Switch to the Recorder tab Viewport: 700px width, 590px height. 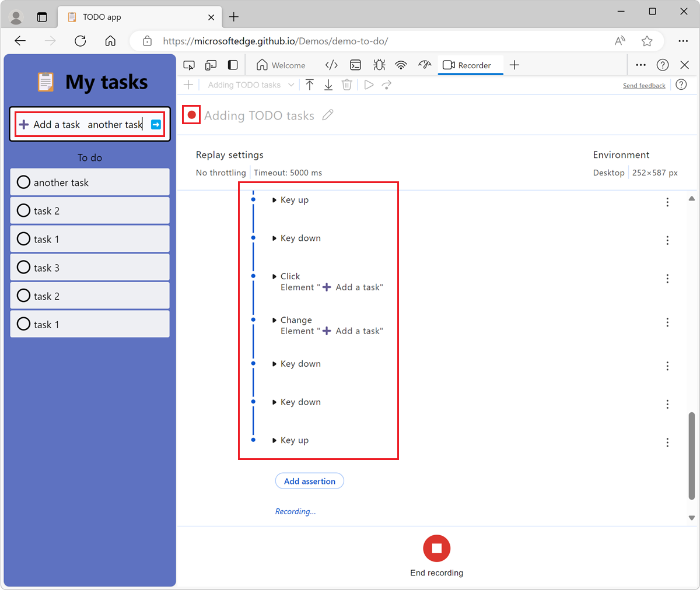click(x=470, y=65)
